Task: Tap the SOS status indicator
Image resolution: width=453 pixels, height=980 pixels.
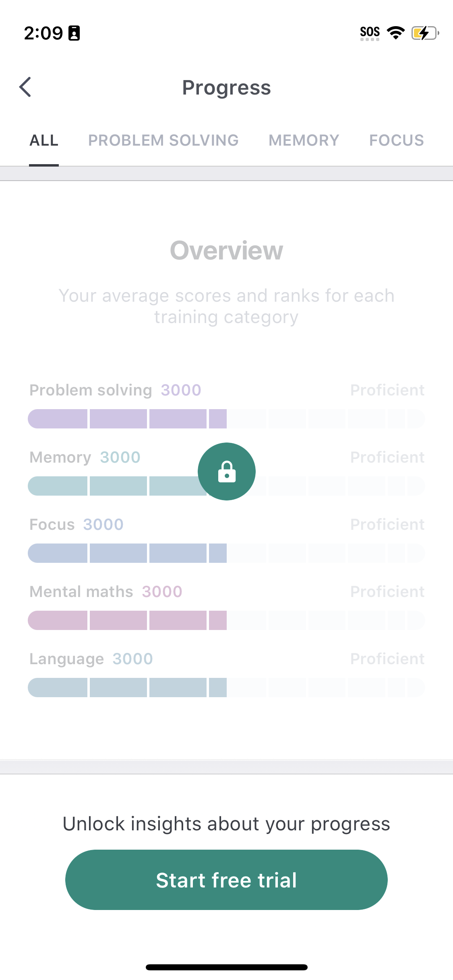Action: click(370, 33)
